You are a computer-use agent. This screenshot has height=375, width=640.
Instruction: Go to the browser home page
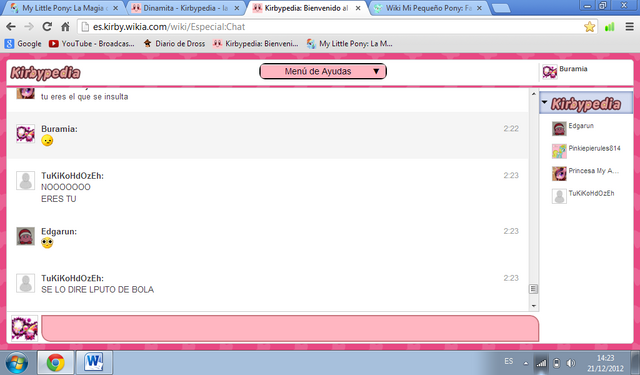(x=65, y=27)
